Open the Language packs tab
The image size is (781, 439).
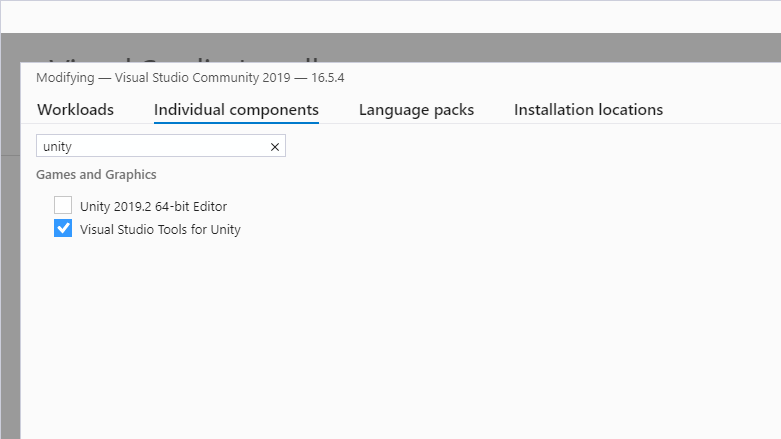[416, 110]
